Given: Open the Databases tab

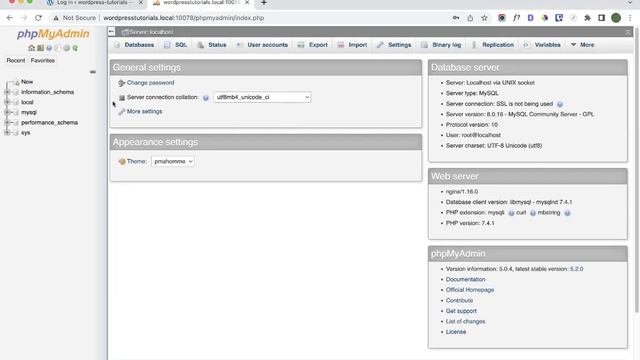Looking at the screenshot, I should coord(134,45).
